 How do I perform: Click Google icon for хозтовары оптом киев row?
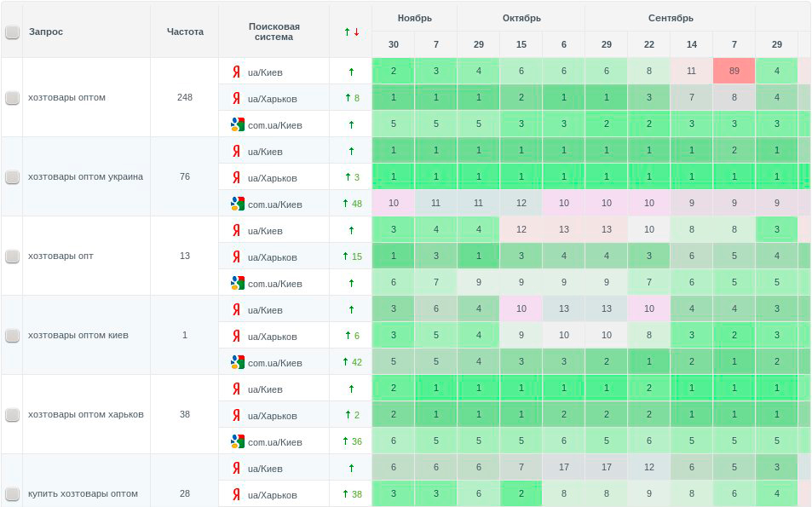tap(237, 362)
